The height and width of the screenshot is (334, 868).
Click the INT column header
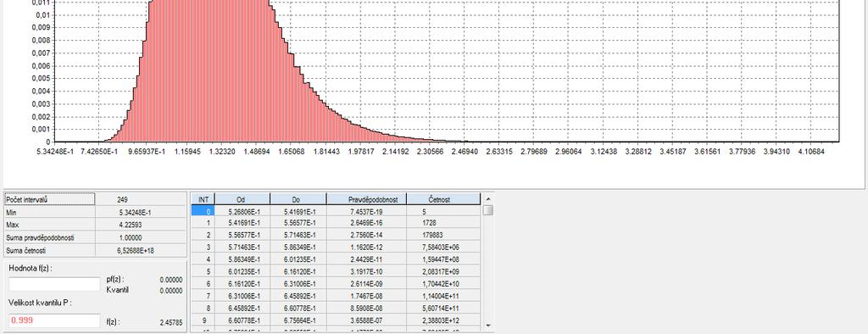point(203,199)
